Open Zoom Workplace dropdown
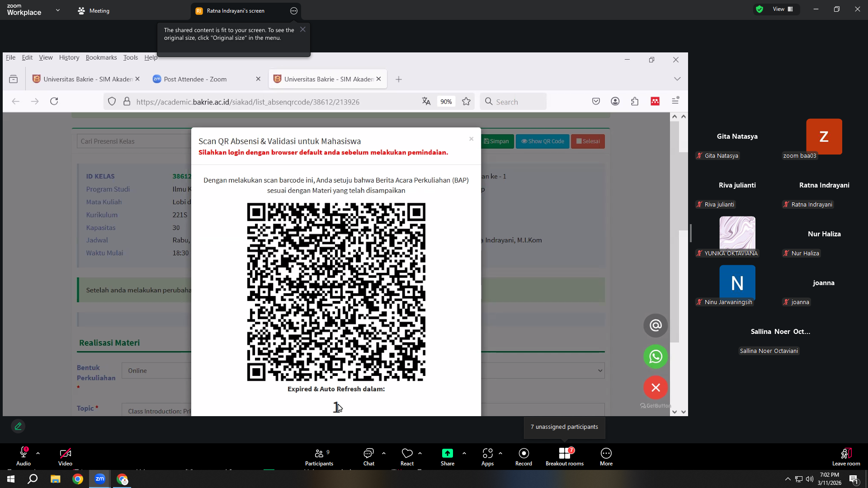The height and width of the screenshot is (488, 868). pos(58,10)
